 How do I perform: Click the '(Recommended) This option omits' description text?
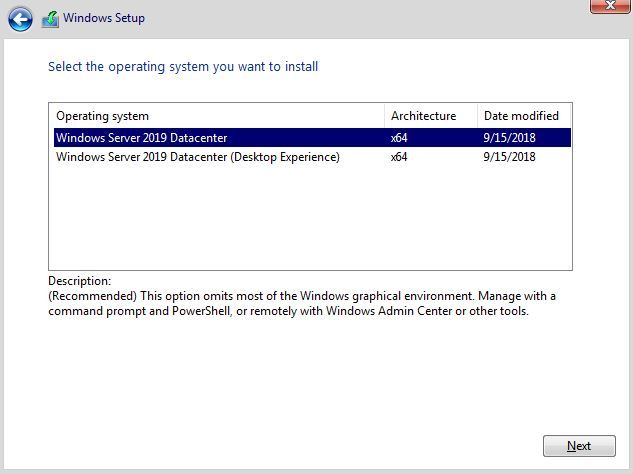(302, 304)
